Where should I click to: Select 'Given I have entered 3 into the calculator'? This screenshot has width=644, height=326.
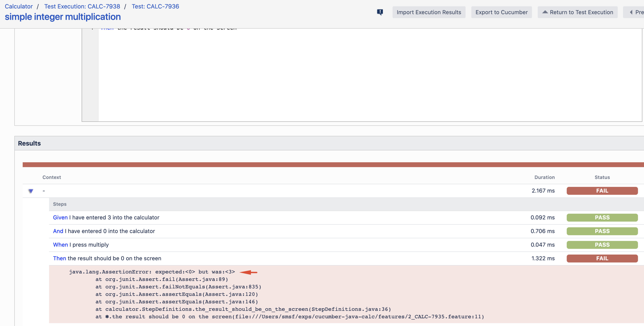[x=106, y=217]
